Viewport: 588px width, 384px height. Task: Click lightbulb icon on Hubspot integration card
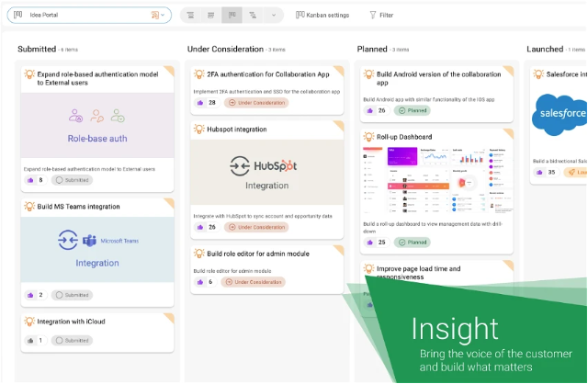click(198, 129)
